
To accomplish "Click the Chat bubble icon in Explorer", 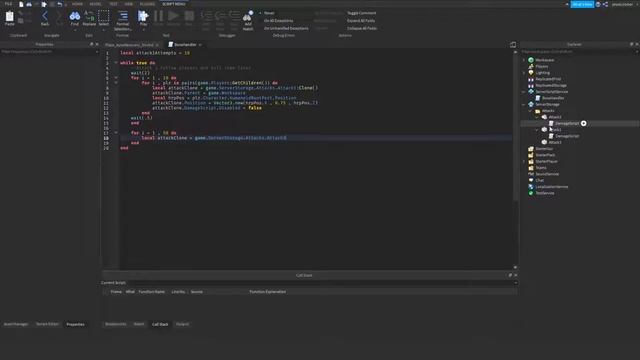I will point(531,180).
